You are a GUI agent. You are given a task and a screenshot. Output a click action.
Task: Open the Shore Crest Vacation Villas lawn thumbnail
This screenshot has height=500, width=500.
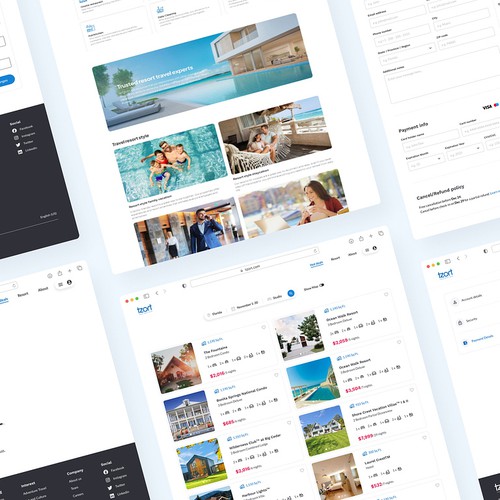(325, 431)
